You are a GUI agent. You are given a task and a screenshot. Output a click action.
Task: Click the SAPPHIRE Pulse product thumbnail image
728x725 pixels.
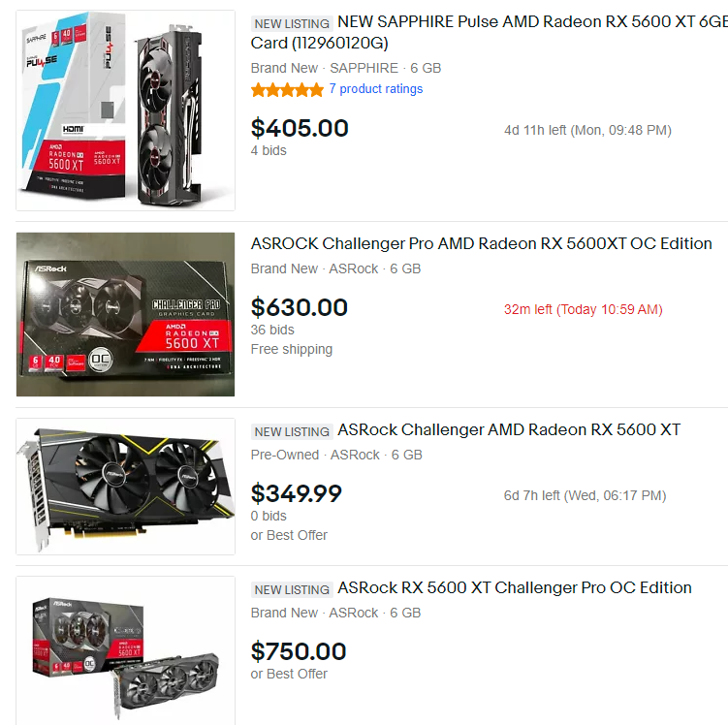click(125, 110)
